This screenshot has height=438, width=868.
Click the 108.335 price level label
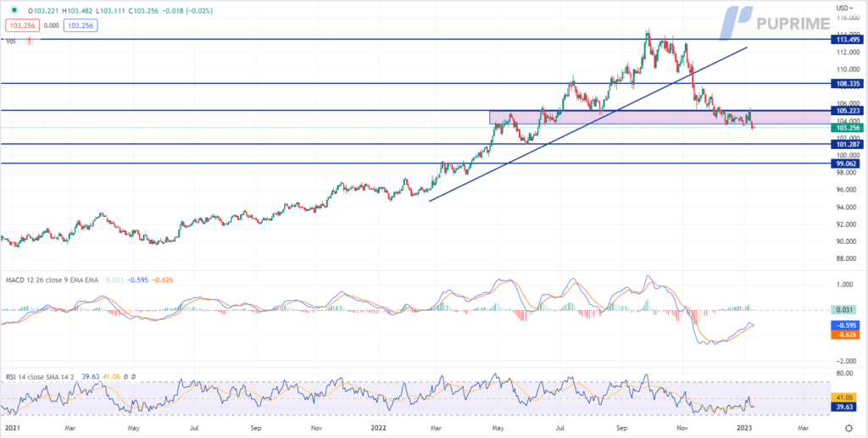point(848,84)
